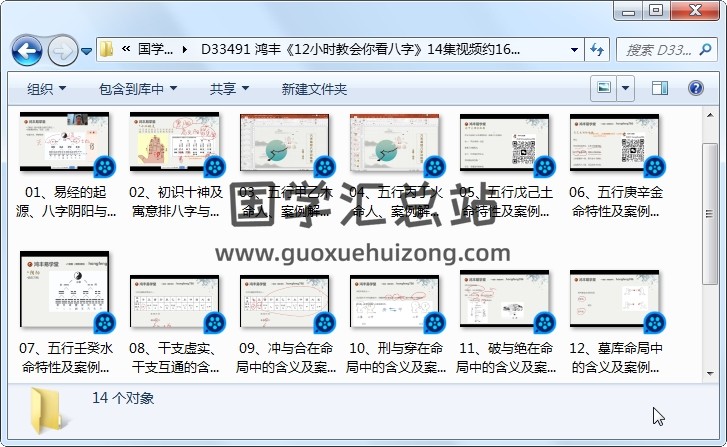Expand the address bar chevron before 国学
The height and width of the screenshot is (447, 727).
coord(126,49)
